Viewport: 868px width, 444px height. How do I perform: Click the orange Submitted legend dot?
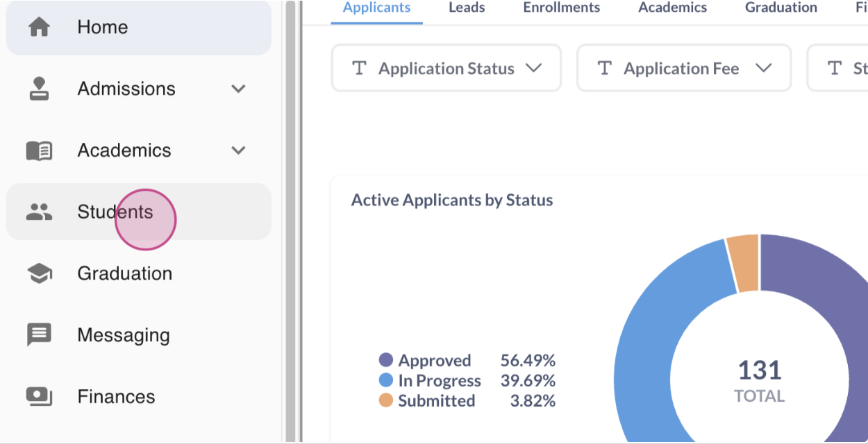386,400
